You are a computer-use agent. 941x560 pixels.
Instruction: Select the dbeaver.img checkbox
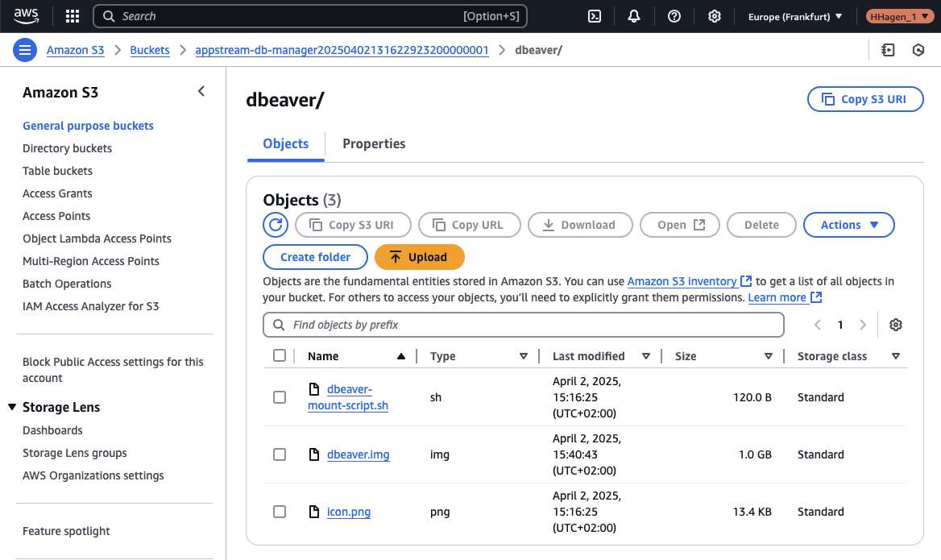pyautogui.click(x=280, y=454)
